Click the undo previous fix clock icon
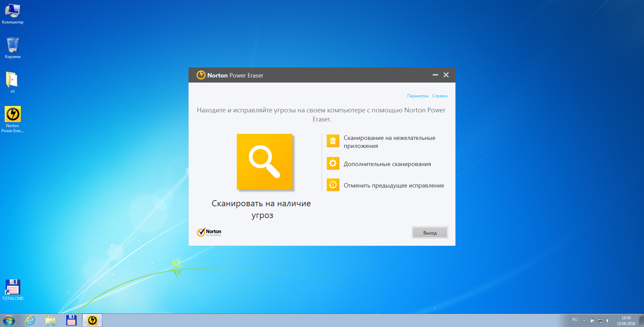Image resolution: width=644 pixels, height=327 pixels. pyautogui.click(x=333, y=185)
